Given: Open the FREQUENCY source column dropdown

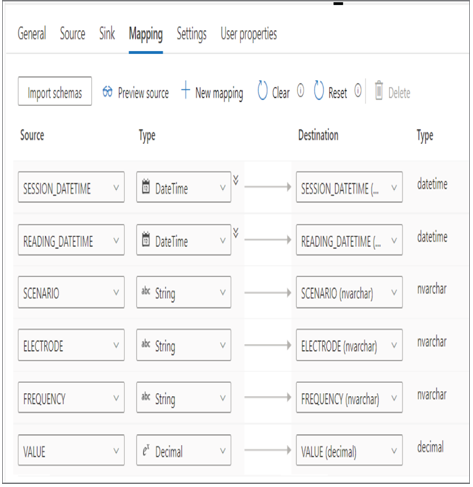Looking at the screenshot, I should (71, 397).
